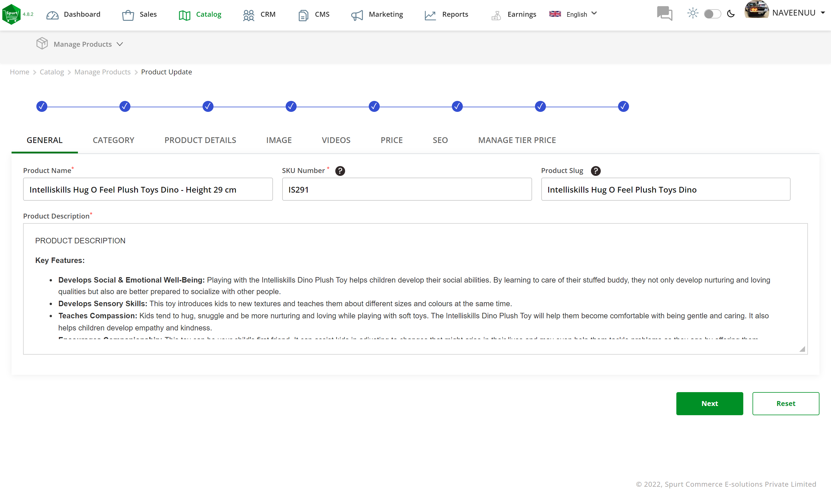Click the Next button
Viewport: 831px width, 504px height.
tap(710, 404)
